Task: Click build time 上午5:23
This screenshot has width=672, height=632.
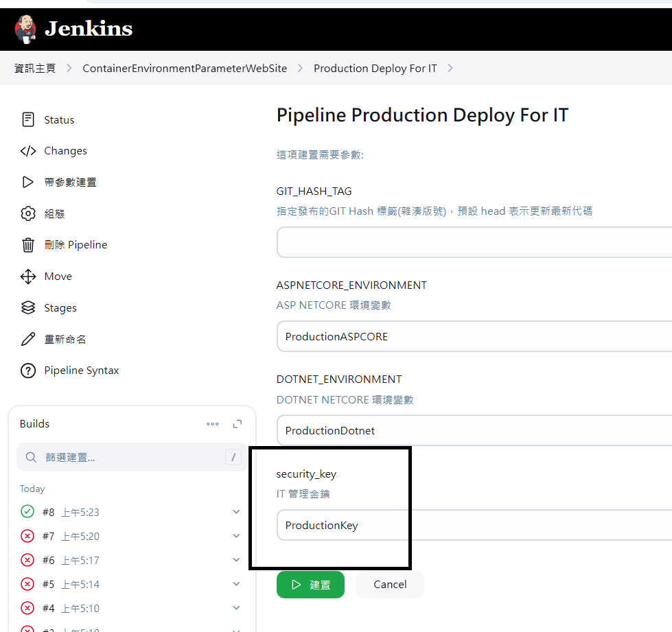Action: coord(80,512)
